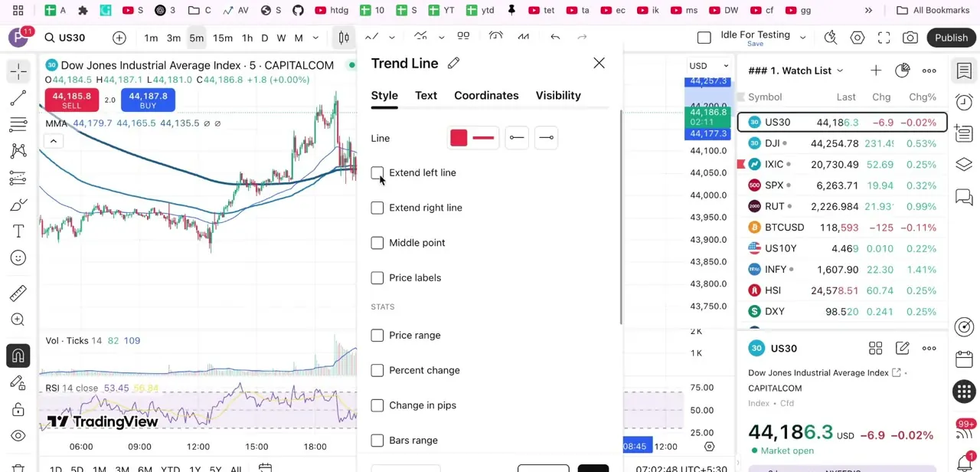Image resolution: width=980 pixels, height=472 pixels.
Task: Open watch list advanced view pie icon
Action: coord(902,70)
